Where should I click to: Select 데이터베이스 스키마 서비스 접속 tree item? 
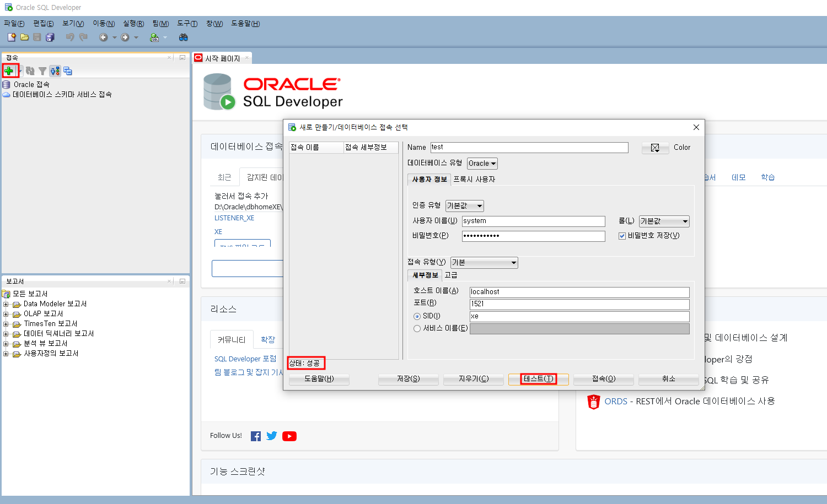tap(62, 95)
